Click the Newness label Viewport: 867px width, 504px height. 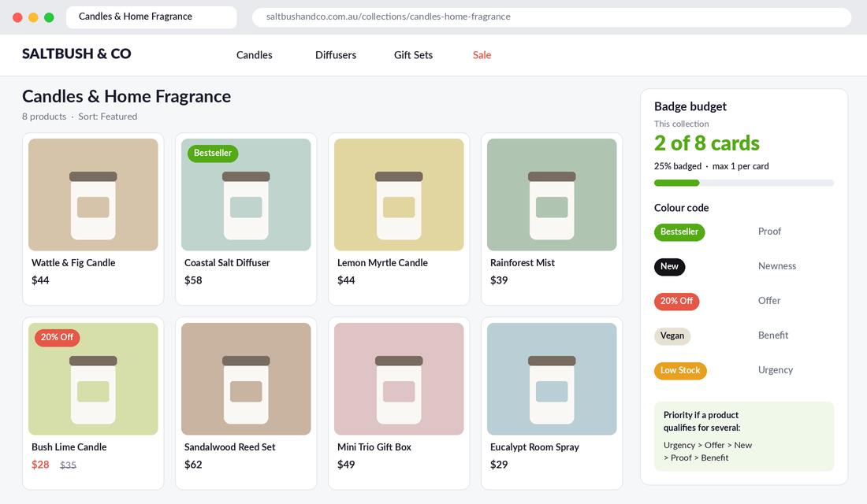click(777, 266)
